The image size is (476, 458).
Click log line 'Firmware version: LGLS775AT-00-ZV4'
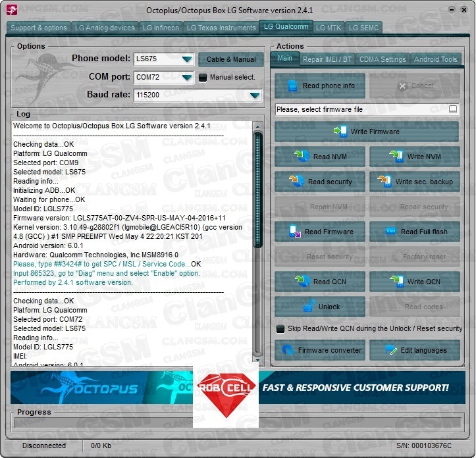tap(119, 218)
